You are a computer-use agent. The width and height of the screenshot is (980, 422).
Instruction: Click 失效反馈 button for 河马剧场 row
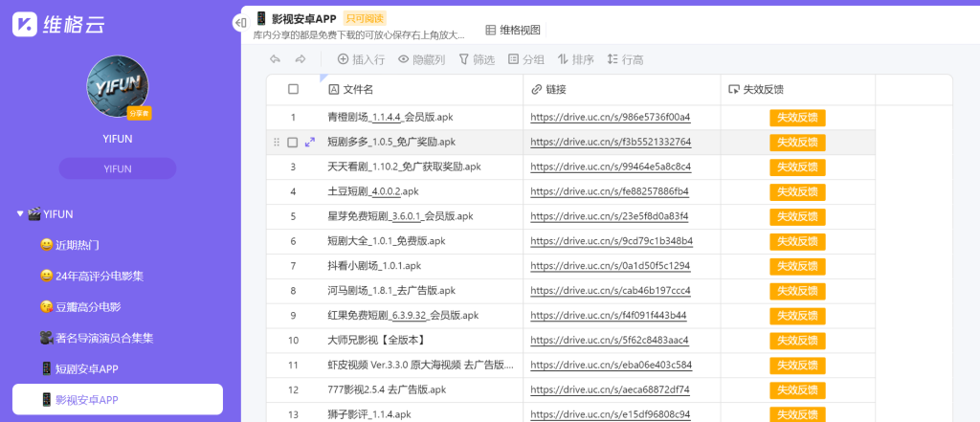[797, 291]
